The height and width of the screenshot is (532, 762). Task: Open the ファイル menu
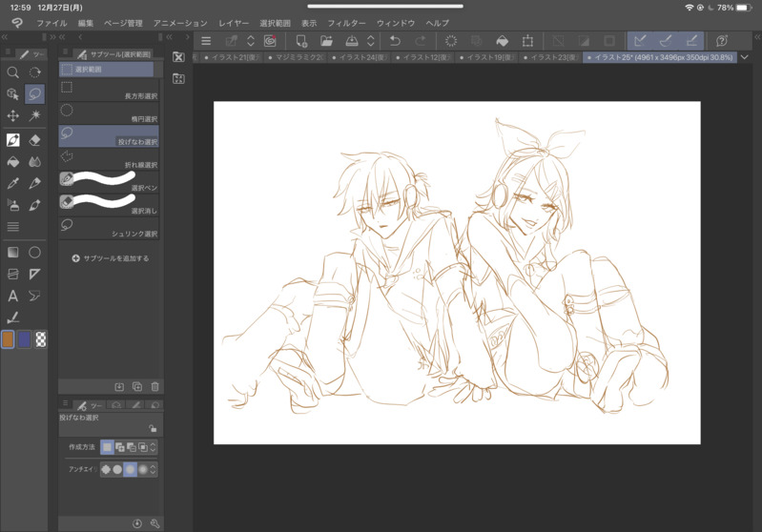[x=52, y=23]
